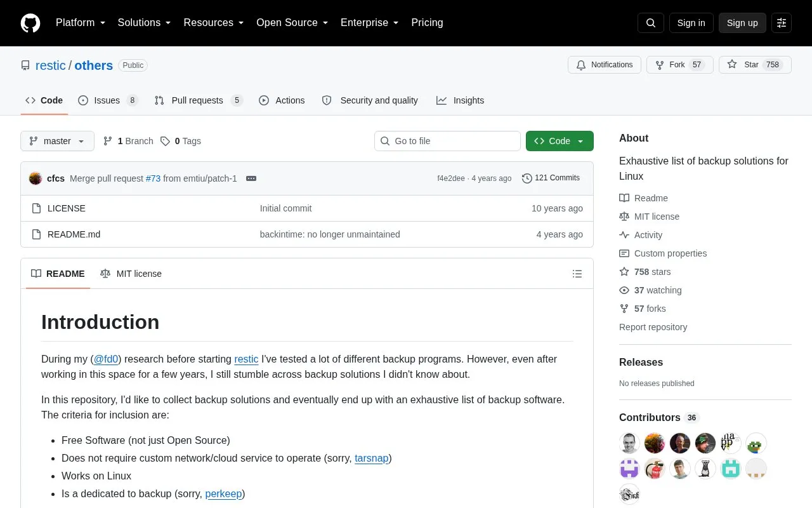Switch to the Issues tab

click(x=108, y=100)
